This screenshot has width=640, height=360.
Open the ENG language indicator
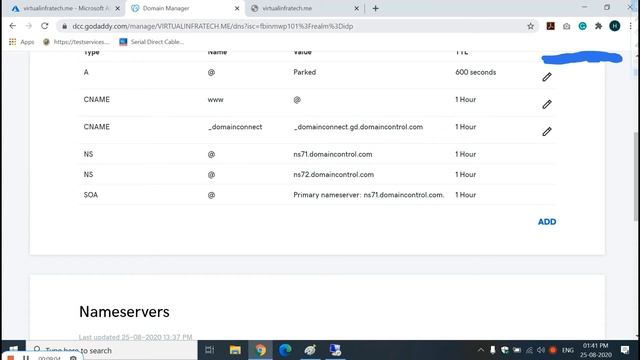pos(567,350)
